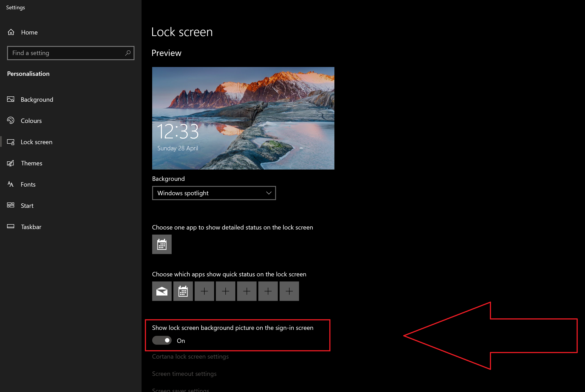Click the lock screen preview image
The height and width of the screenshot is (392, 585).
pyautogui.click(x=243, y=118)
